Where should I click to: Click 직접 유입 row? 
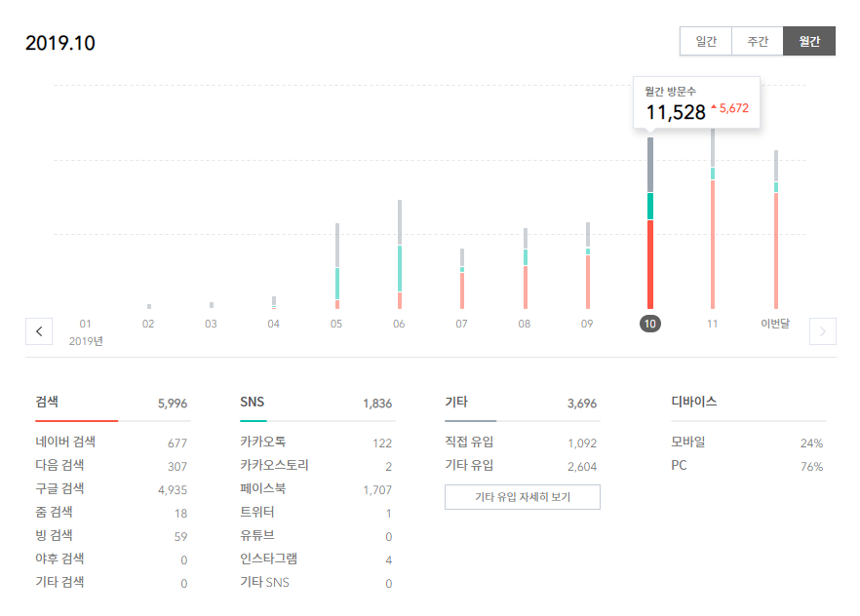[522, 442]
